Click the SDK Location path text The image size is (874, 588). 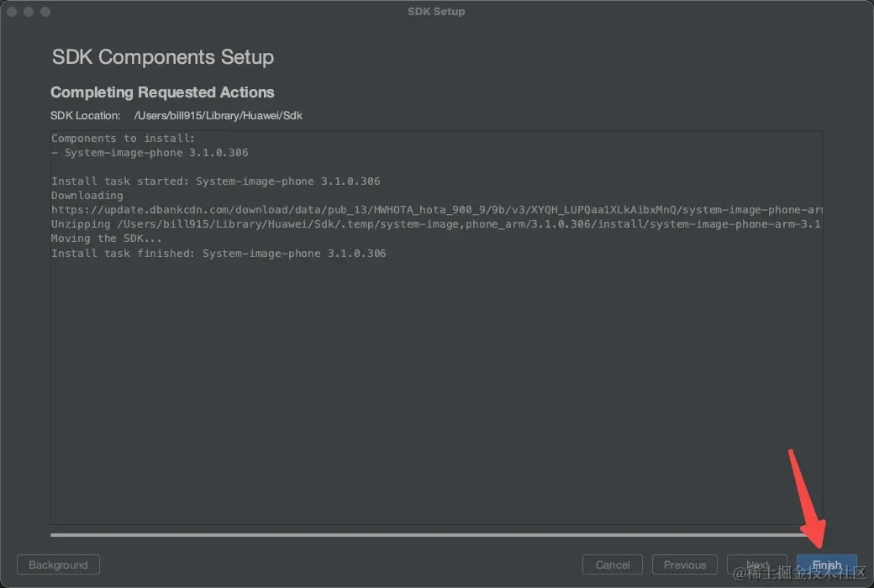click(218, 116)
